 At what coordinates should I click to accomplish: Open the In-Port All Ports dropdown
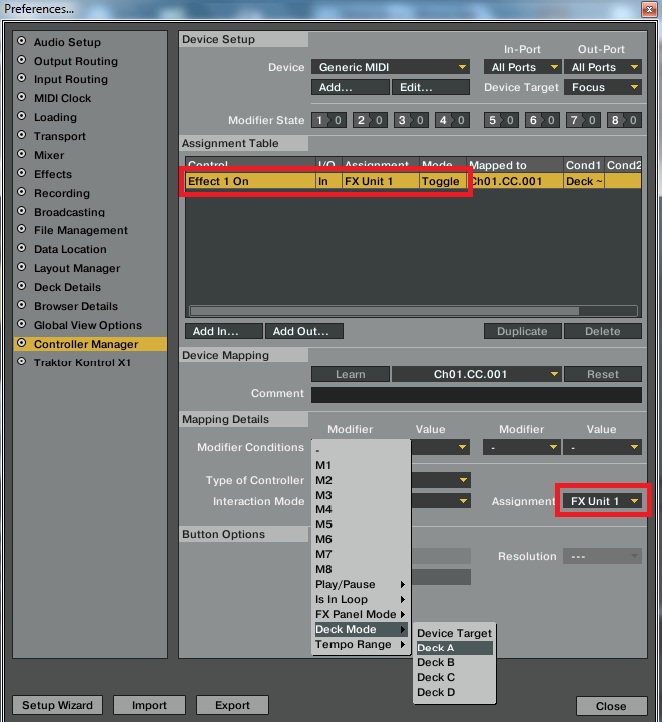pyautogui.click(x=523, y=67)
